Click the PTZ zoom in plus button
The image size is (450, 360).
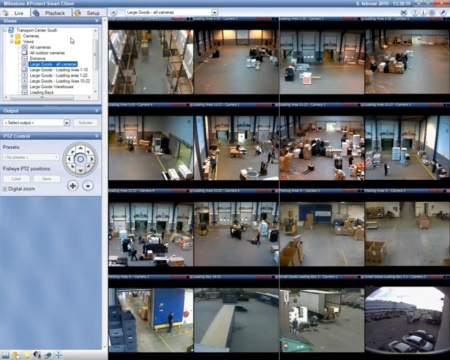[x=73, y=186]
